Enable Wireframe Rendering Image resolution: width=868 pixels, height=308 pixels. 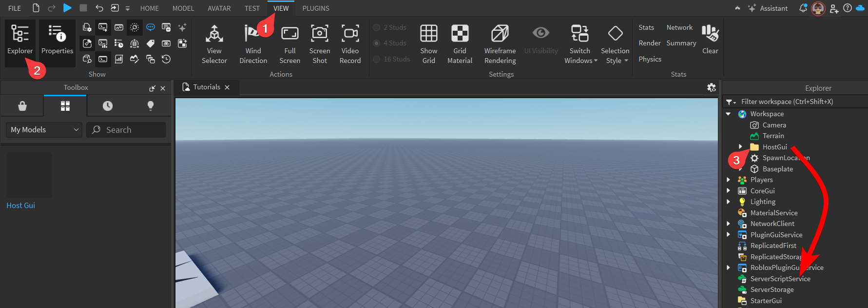(x=500, y=44)
